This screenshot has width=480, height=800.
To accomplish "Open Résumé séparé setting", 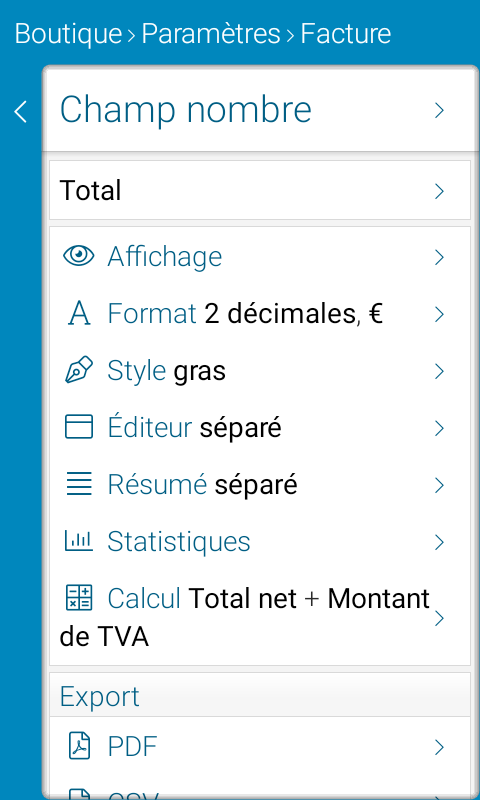I will point(260,485).
